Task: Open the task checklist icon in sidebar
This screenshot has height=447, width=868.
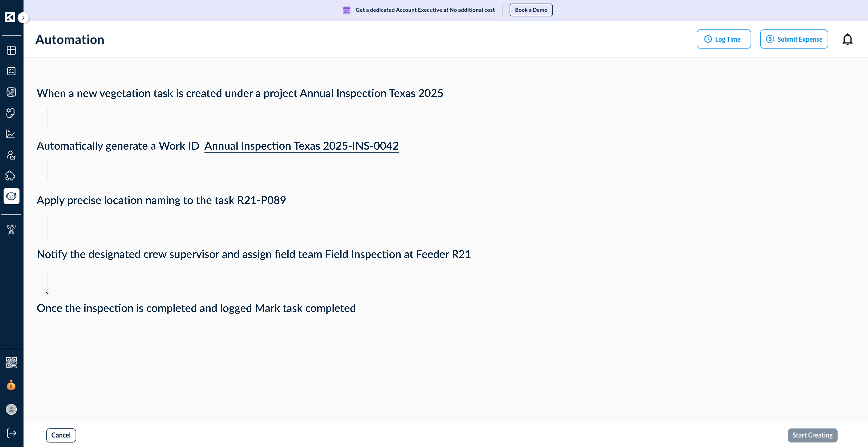Action: click(11, 71)
